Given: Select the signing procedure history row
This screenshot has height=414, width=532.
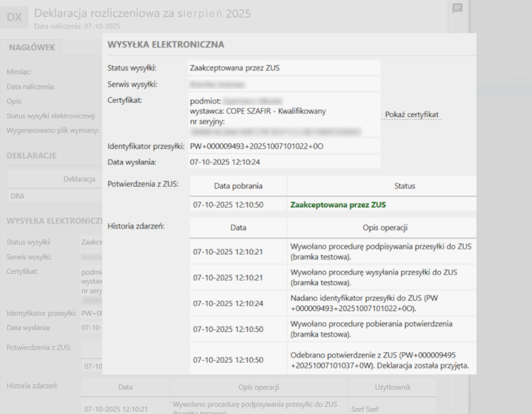Looking at the screenshot, I should tap(333, 251).
